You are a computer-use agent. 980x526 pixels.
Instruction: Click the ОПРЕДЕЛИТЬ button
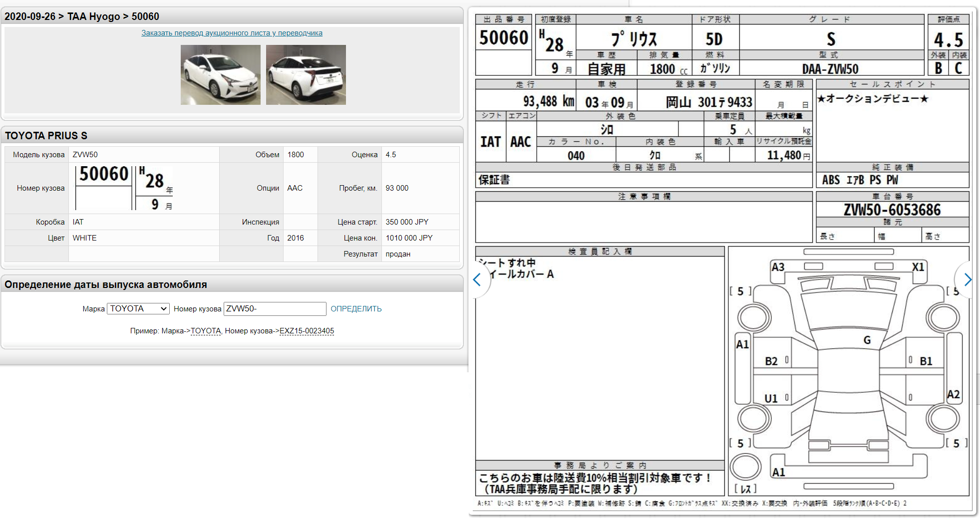tap(356, 309)
